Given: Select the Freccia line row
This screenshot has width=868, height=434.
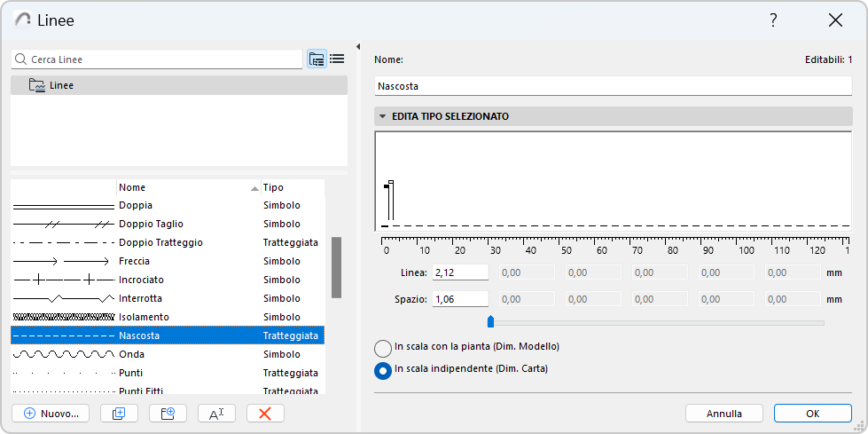Looking at the screenshot, I should click(168, 261).
